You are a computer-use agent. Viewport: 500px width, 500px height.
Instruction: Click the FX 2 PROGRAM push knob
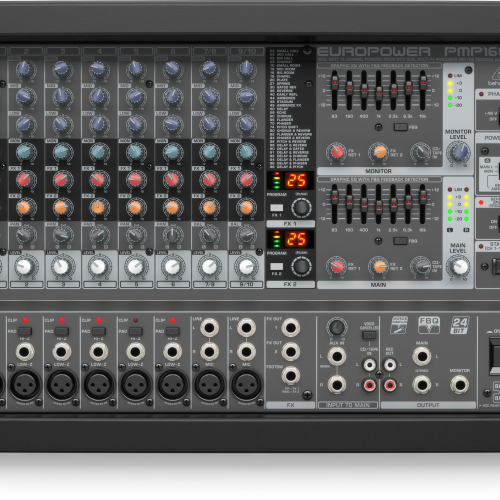click(301, 266)
